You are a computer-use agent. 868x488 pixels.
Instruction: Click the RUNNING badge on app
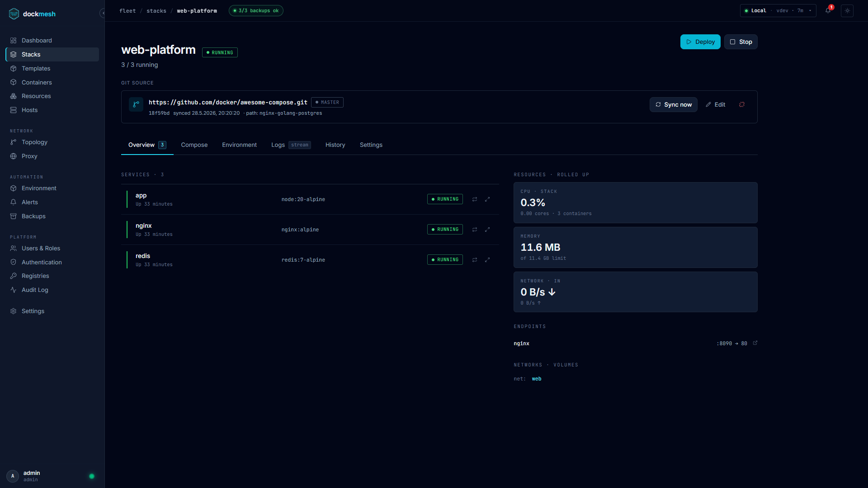(x=445, y=199)
